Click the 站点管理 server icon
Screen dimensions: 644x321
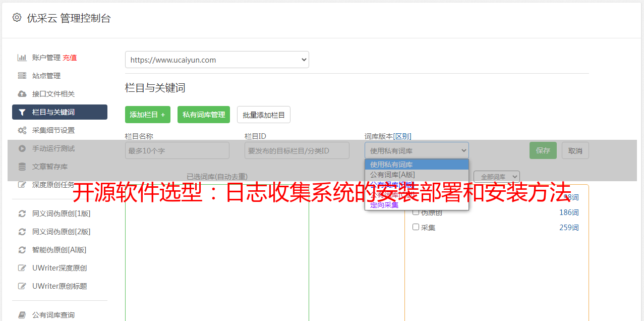pyautogui.click(x=22, y=76)
